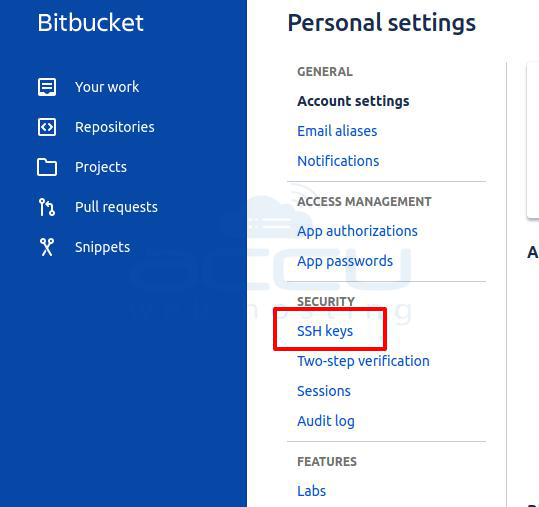
Task: Click the Snippets scissors icon
Action: [47, 247]
